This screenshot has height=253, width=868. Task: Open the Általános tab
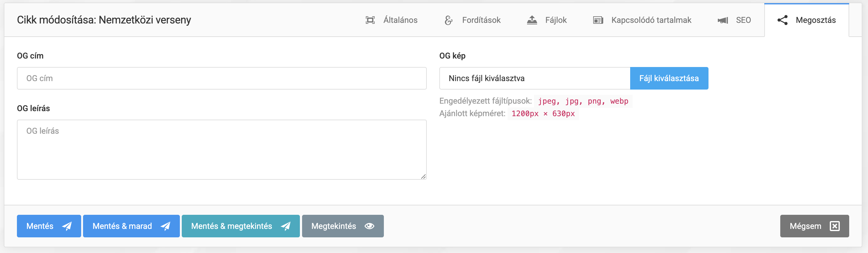(x=400, y=20)
